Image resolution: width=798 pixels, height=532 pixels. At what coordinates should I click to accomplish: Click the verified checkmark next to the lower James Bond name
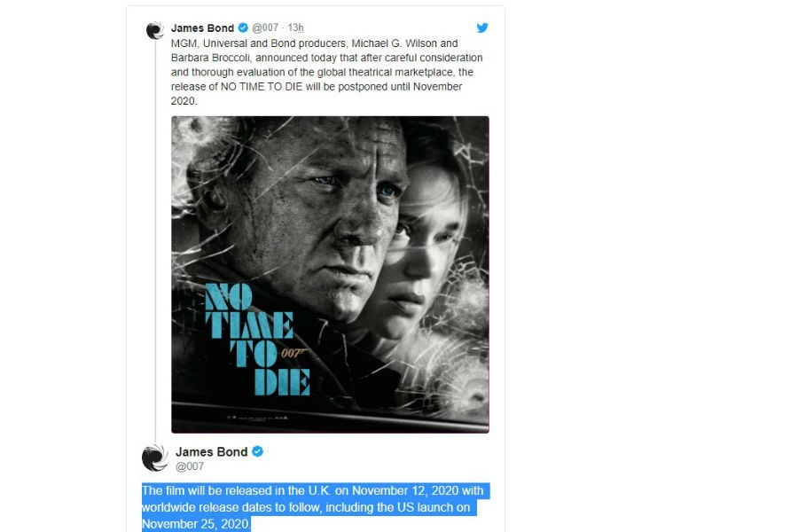[x=257, y=451]
